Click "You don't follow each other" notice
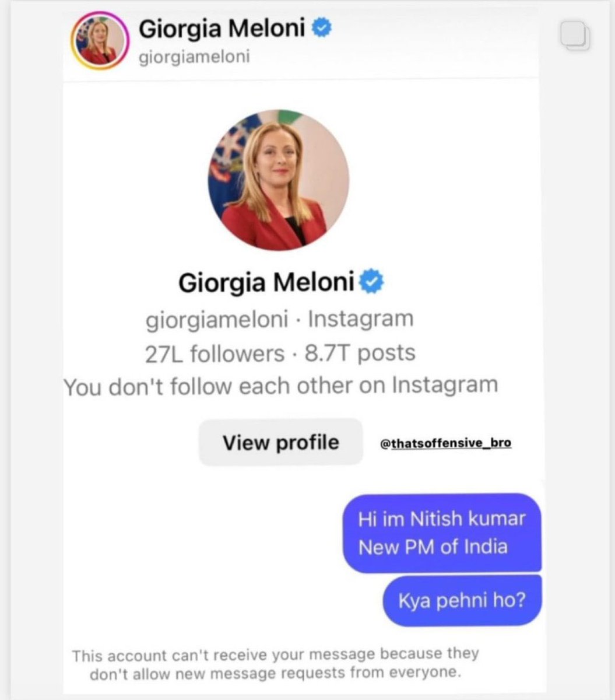The width and height of the screenshot is (615, 700). click(280, 386)
